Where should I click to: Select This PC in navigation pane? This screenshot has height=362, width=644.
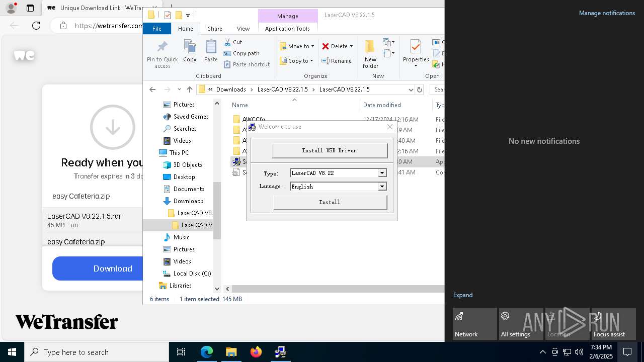(x=174, y=153)
